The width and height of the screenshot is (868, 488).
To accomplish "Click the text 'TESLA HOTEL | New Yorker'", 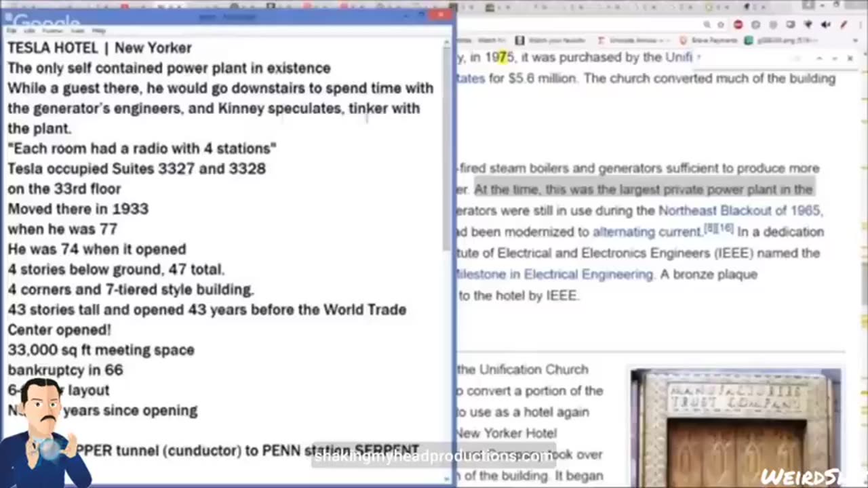I will click(100, 47).
